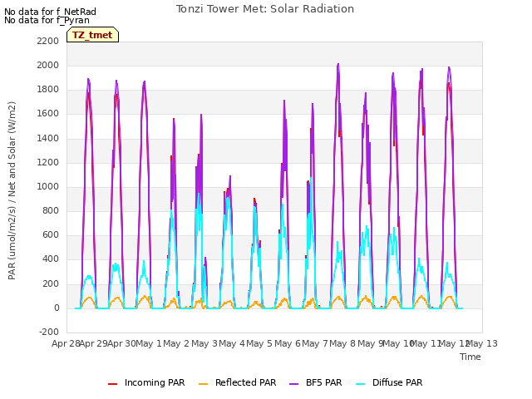
Task: Click the May 4 x-axis date label
Action: pyautogui.click(x=232, y=343)
